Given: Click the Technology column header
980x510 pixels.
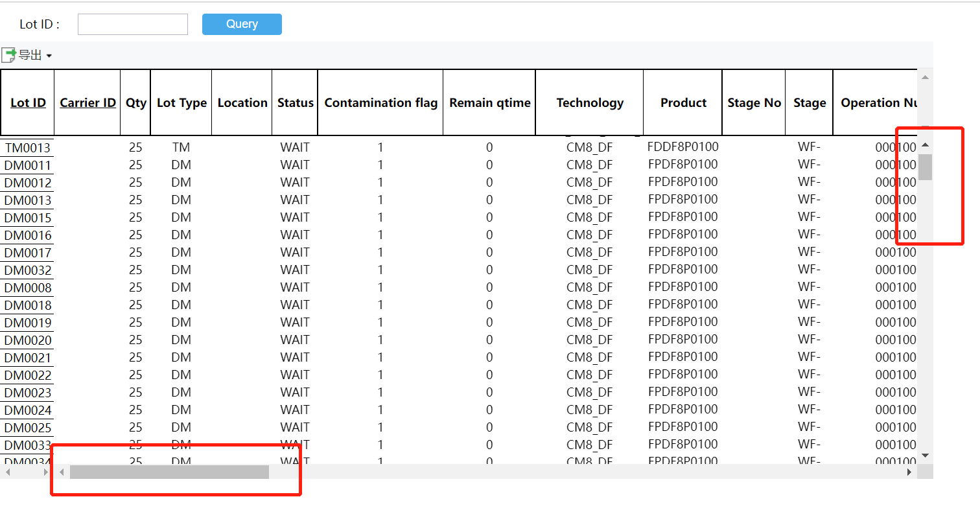Looking at the screenshot, I should click(x=590, y=102).
